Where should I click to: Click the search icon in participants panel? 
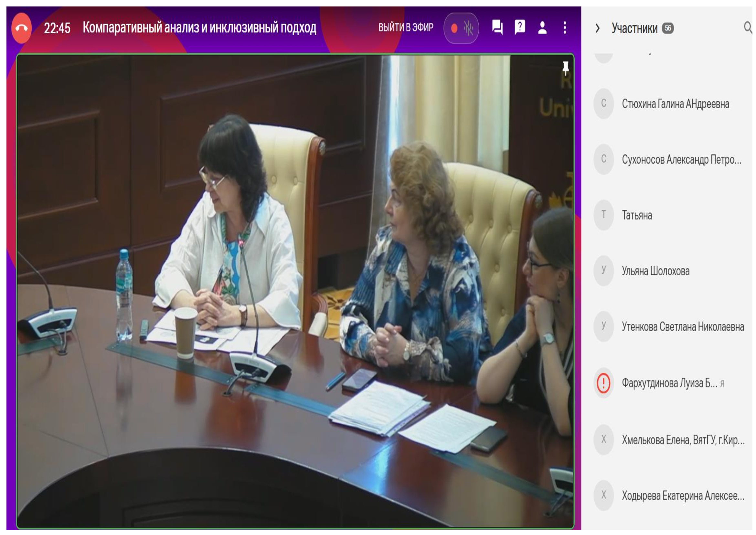(x=748, y=27)
